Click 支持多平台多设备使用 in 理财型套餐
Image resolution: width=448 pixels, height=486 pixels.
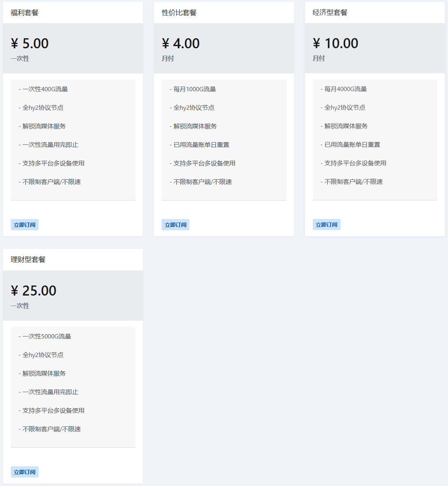click(x=51, y=411)
